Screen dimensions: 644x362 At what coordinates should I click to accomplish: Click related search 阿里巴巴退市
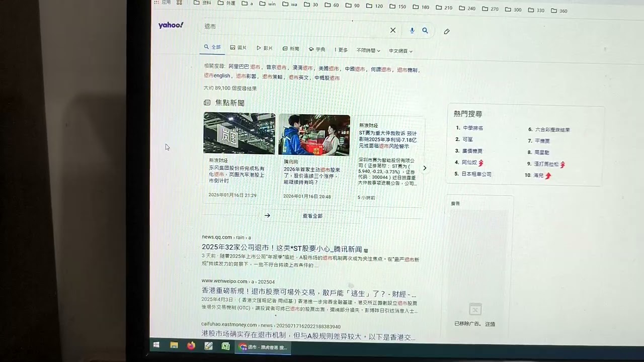(245, 66)
